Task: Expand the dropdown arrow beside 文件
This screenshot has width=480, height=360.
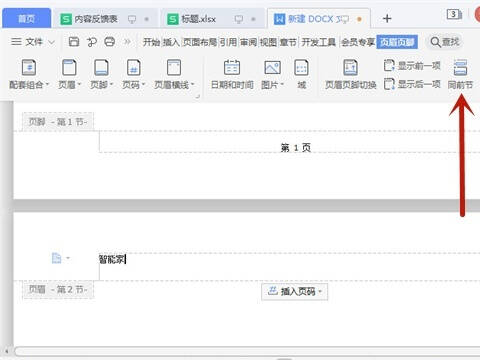Action: [x=51, y=42]
